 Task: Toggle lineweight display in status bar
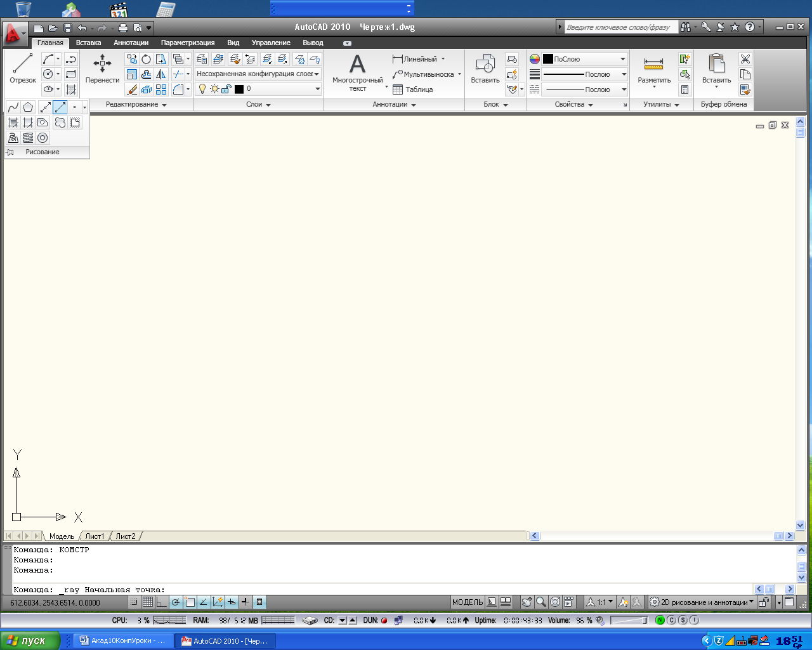(x=246, y=602)
